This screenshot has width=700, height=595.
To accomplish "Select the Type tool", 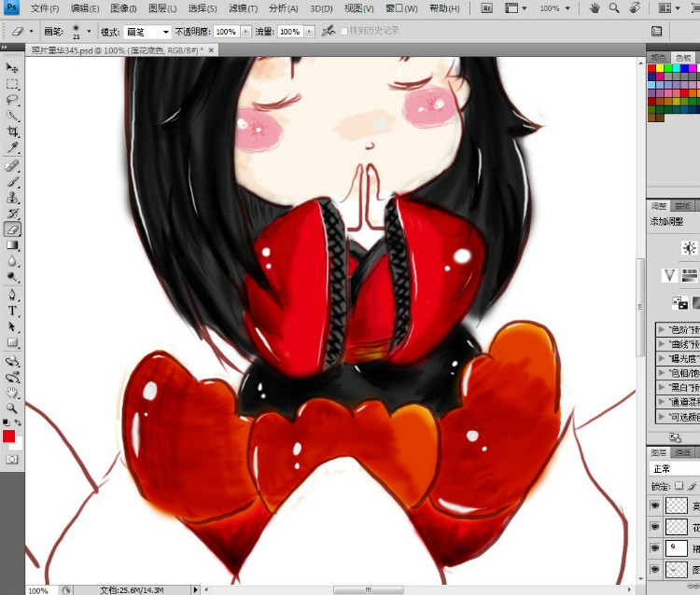I will point(12,311).
